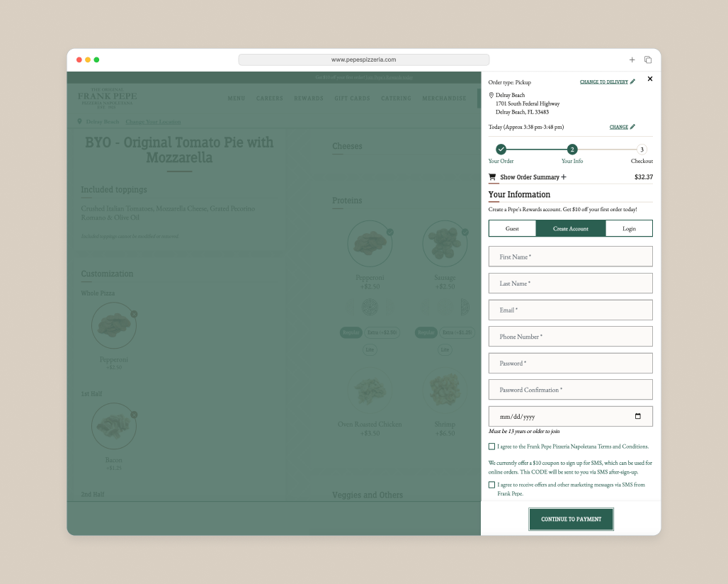This screenshot has width=728, height=584.
Task: Click the location pin icon beside Delray Beach address
Action: point(491,95)
